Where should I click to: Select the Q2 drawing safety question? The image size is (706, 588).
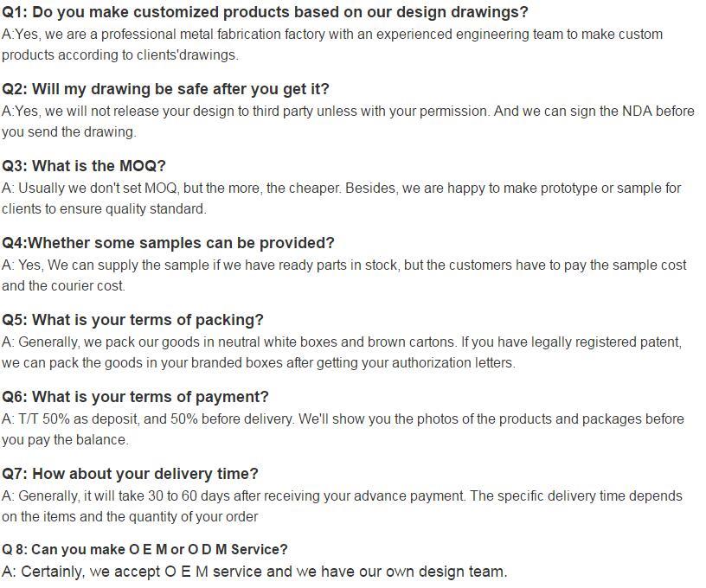(165, 89)
